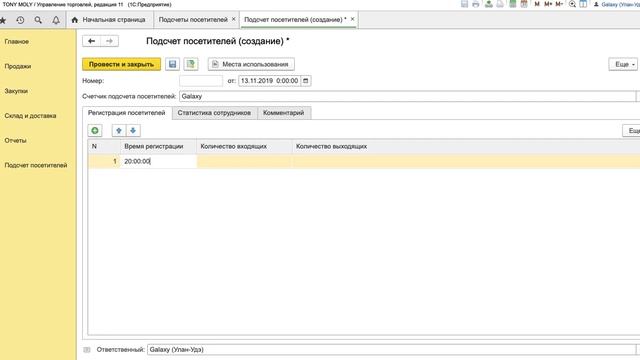Click the Счетчик подсчета посетителей field
This screenshot has height=360, width=640.
tap(407, 96)
